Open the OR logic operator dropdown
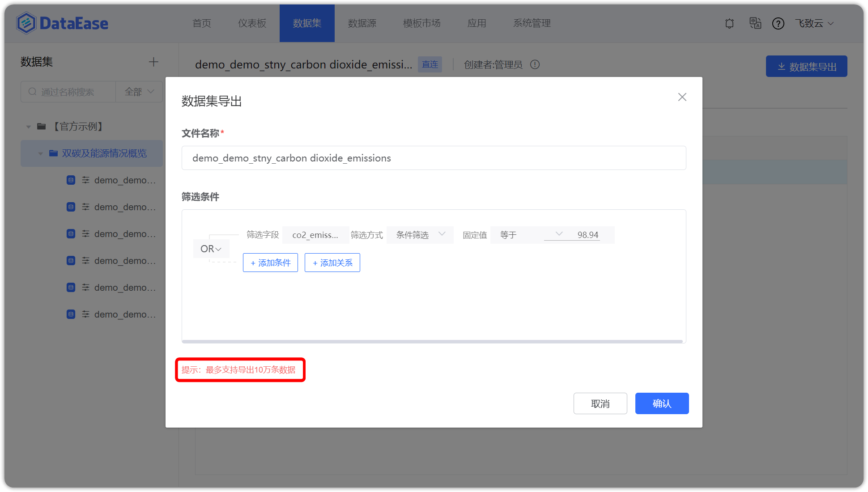Screen dimensions: 868x492 tap(210, 249)
